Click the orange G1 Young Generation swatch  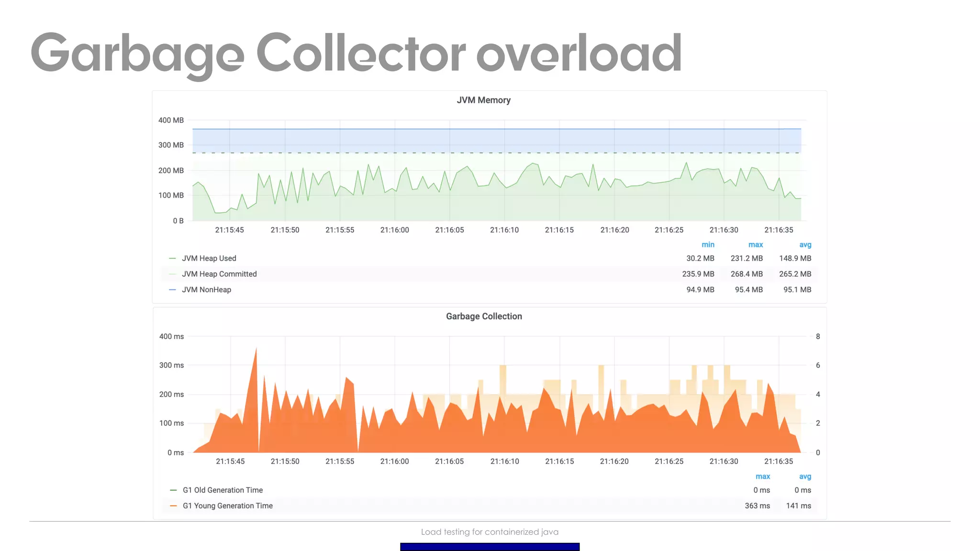(174, 506)
